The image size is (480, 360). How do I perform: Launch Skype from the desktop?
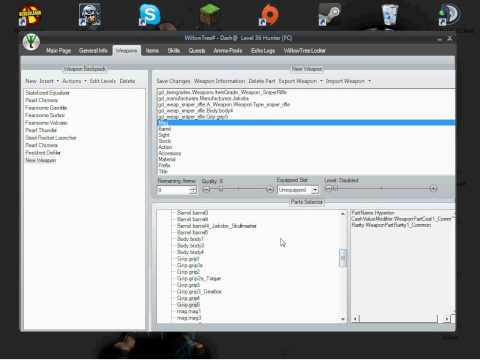[149, 15]
